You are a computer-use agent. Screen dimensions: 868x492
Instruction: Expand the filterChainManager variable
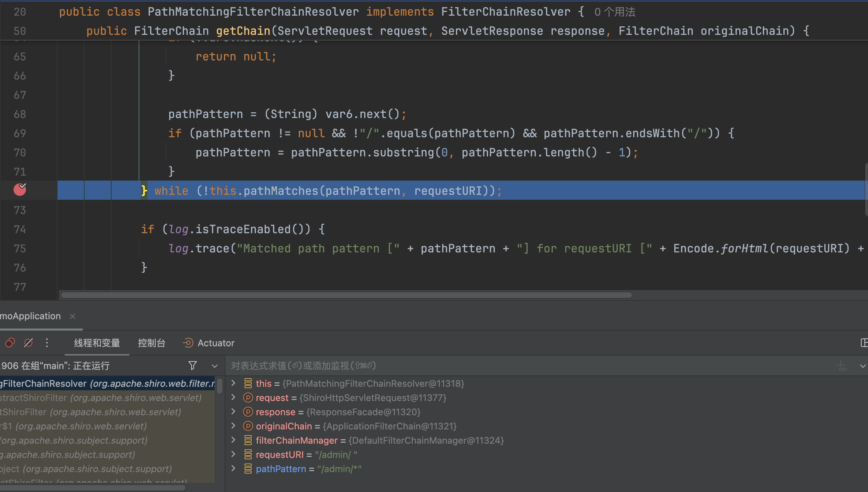(x=234, y=440)
